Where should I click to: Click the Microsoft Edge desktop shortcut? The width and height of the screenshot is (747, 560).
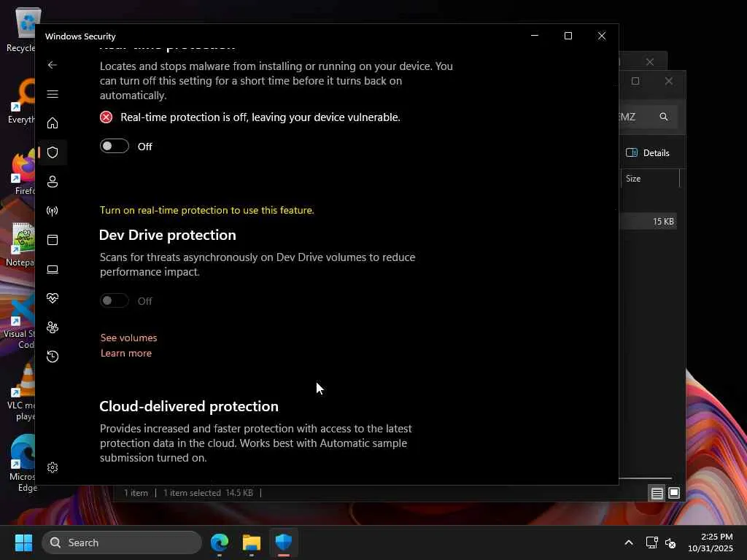pos(22,463)
